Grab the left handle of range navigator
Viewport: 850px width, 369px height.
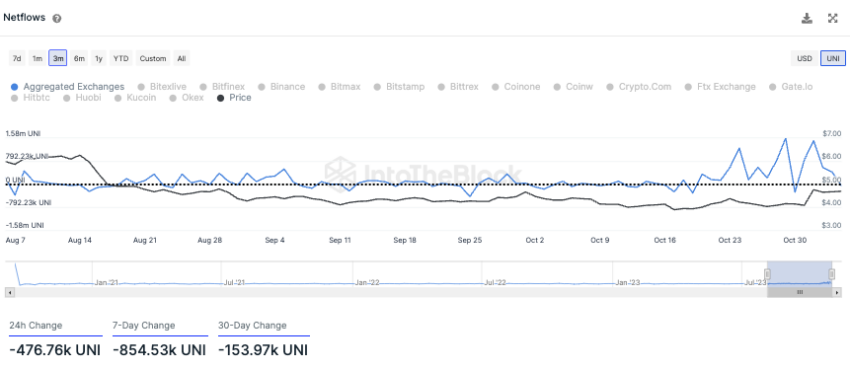click(x=768, y=274)
